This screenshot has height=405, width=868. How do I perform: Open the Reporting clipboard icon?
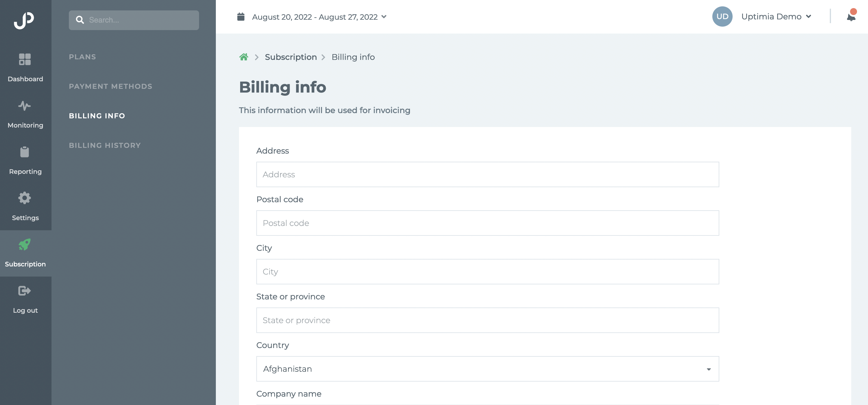coord(25,152)
